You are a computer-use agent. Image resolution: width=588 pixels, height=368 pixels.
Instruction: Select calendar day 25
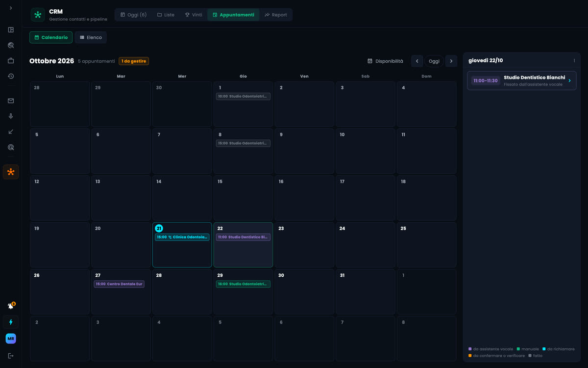point(426,245)
